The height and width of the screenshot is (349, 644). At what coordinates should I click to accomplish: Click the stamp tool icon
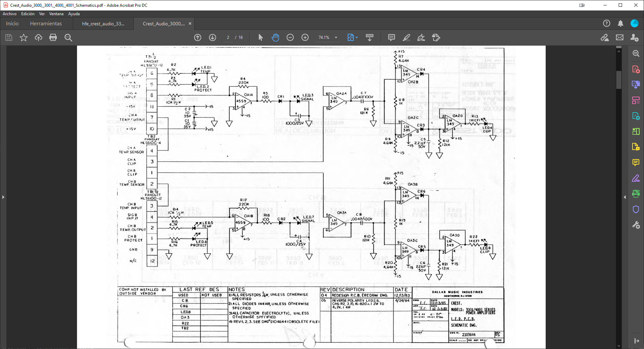[436, 38]
